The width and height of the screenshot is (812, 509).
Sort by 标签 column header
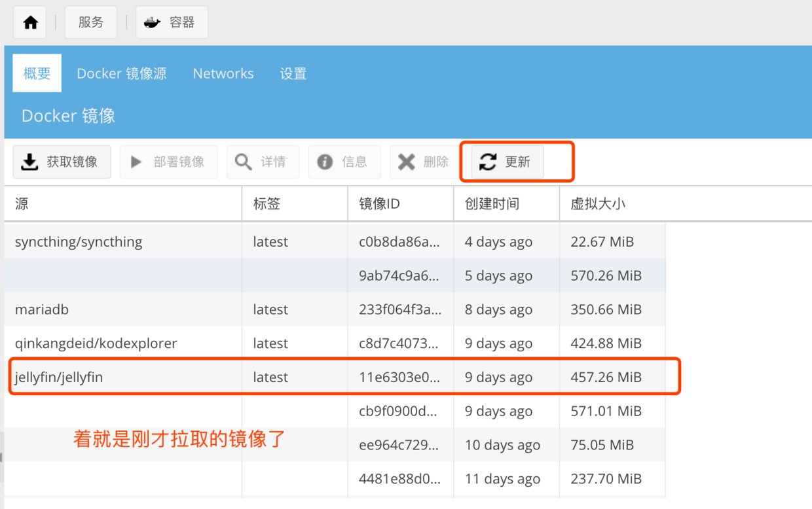pyautogui.click(x=295, y=203)
